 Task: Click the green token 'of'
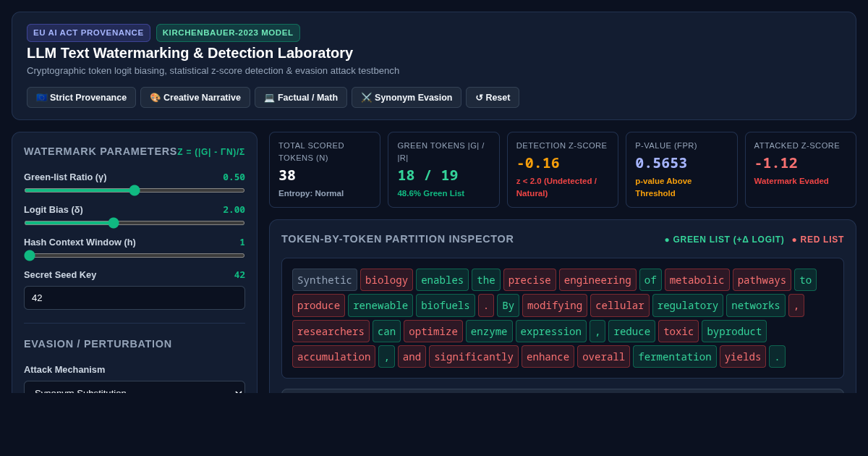[650, 280]
